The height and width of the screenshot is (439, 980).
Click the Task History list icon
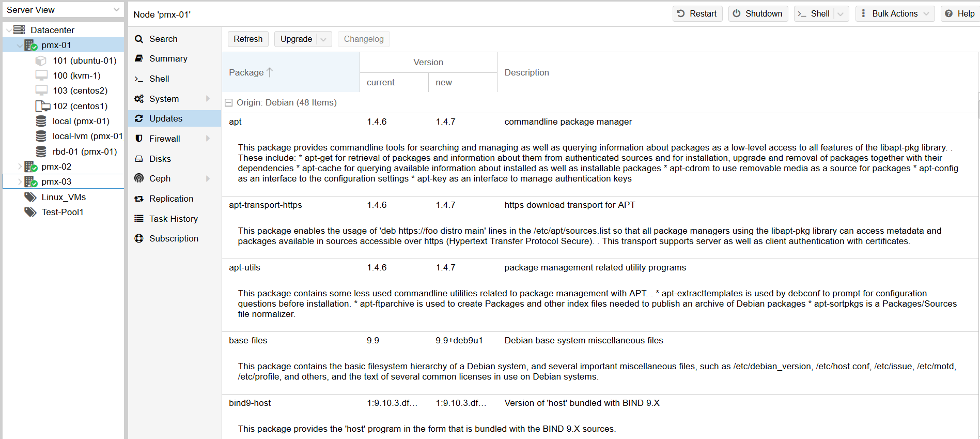pos(139,219)
